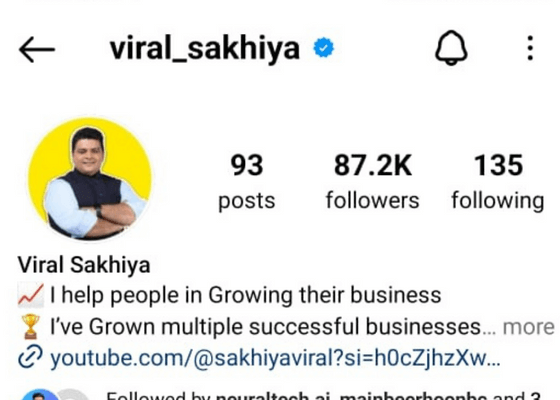Tap the viral_sakhiya username header
Image resolution: width=560 pixels, height=400 pixels.
(x=205, y=49)
